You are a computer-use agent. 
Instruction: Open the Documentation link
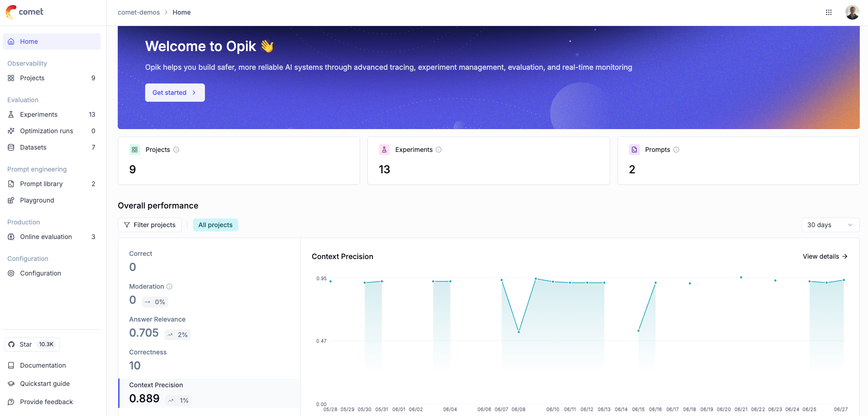(52, 365)
